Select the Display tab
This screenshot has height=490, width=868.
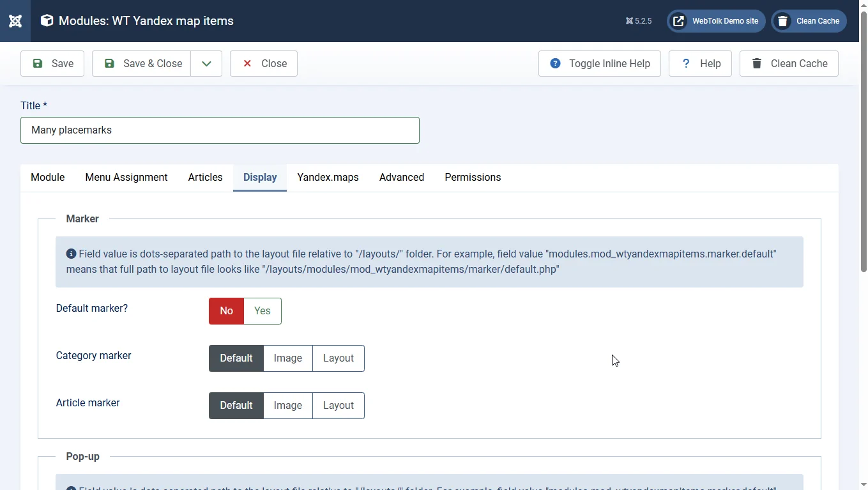[260, 178]
